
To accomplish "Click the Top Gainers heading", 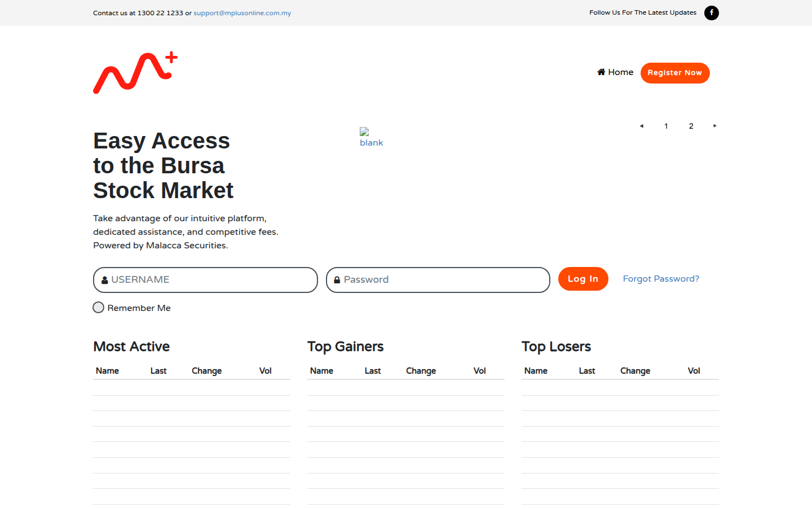I will tap(345, 347).
